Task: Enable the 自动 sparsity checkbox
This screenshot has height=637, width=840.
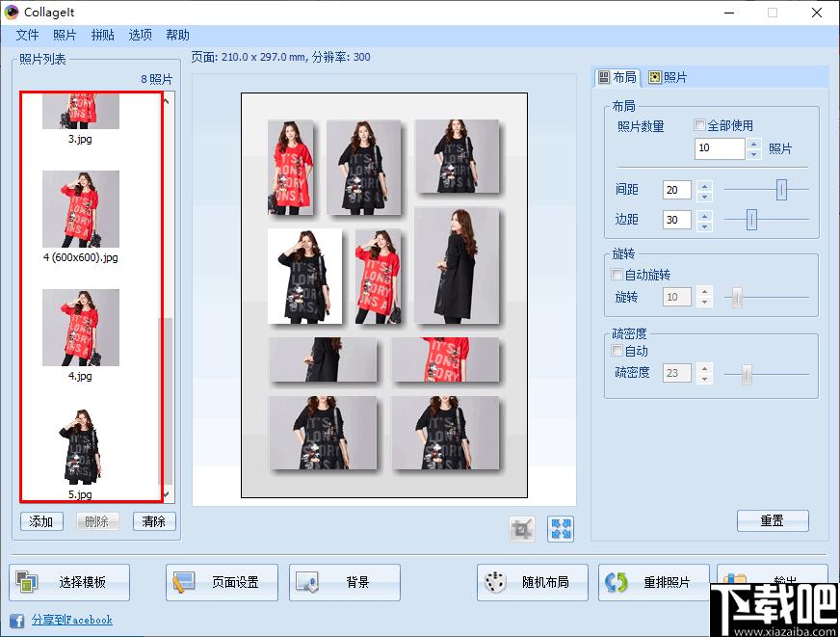Action: pos(617,351)
